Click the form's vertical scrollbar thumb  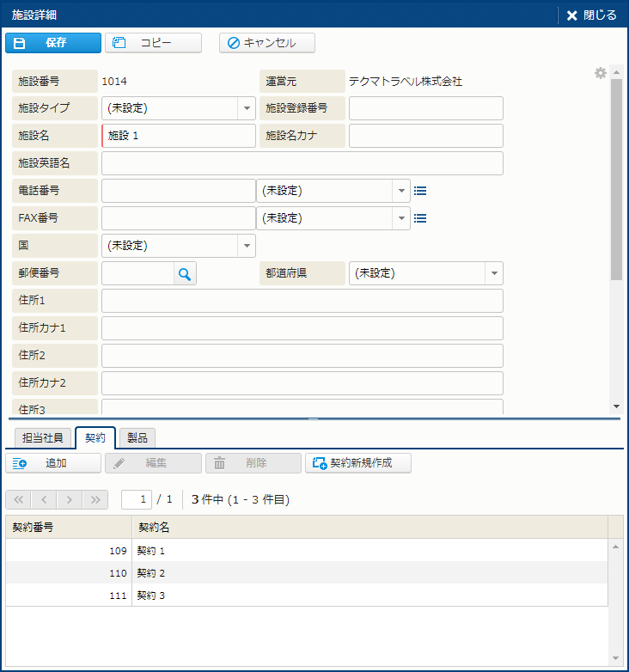pyautogui.click(x=616, y=180)
